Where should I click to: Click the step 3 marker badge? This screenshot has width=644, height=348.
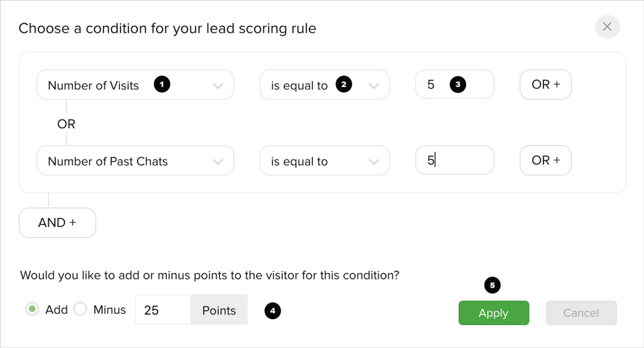pos(458,85)
